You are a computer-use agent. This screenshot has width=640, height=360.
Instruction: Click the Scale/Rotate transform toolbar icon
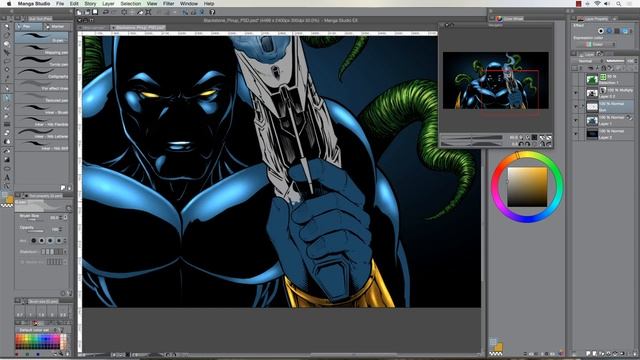click(x=149, y=12)
